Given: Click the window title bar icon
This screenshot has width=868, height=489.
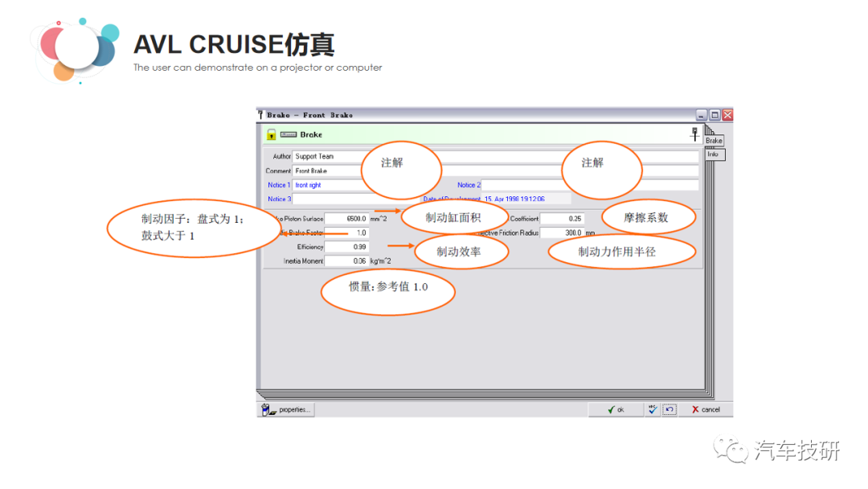Looking at the screenshot, I should click(261, 115).
